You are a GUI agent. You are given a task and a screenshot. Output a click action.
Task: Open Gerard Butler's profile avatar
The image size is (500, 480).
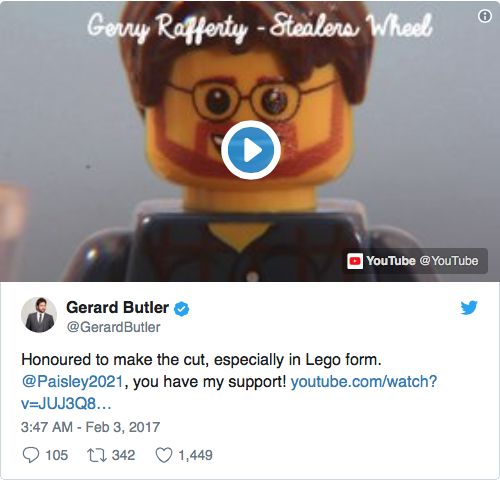pyautogui.click(x=39, y=315)
